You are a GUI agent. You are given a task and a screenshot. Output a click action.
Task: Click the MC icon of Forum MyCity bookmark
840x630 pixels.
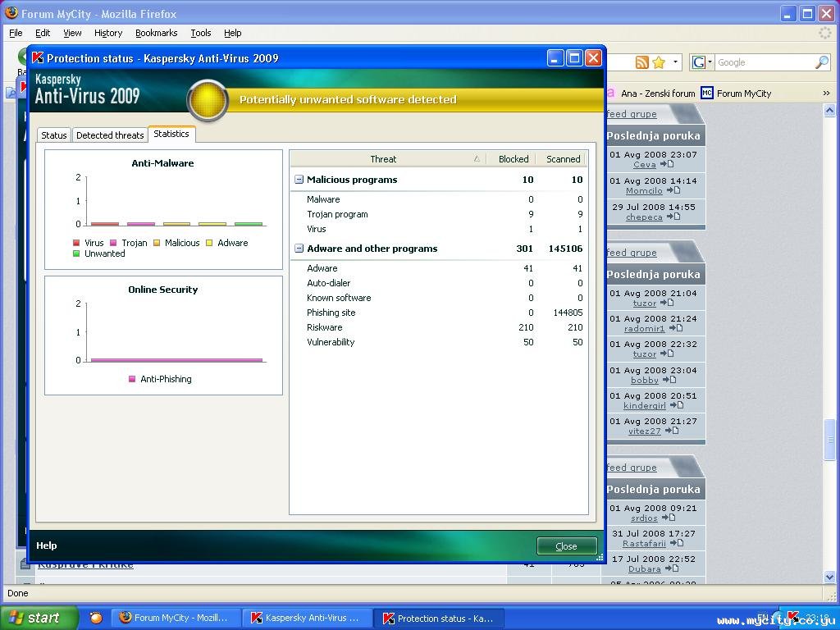707,93
